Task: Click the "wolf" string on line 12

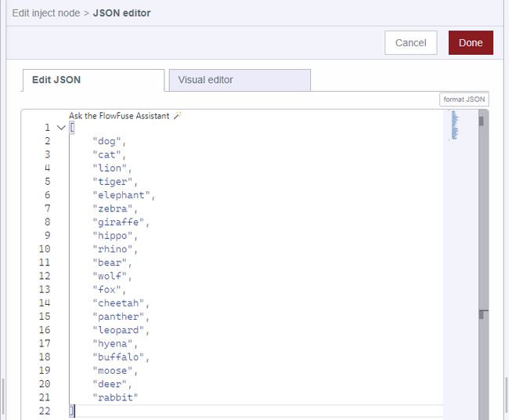Action: coord(110,276)
